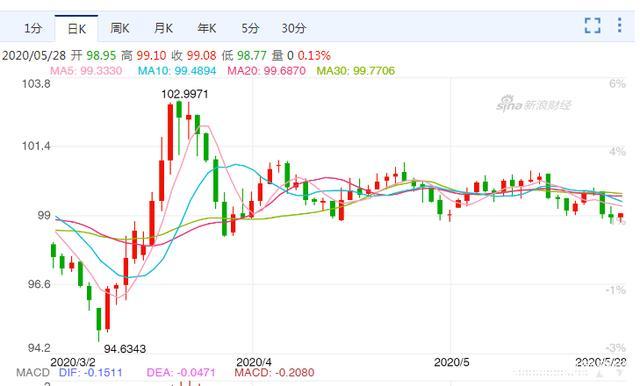Click the 94.6343 low price label
The height and width of the screenshot is (386, 640).
click(125, 349)
